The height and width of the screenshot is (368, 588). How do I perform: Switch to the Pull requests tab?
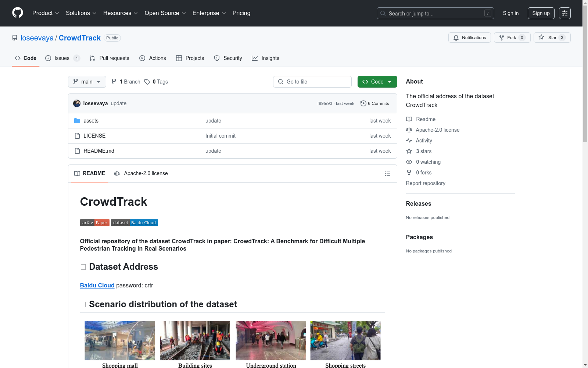110,58
